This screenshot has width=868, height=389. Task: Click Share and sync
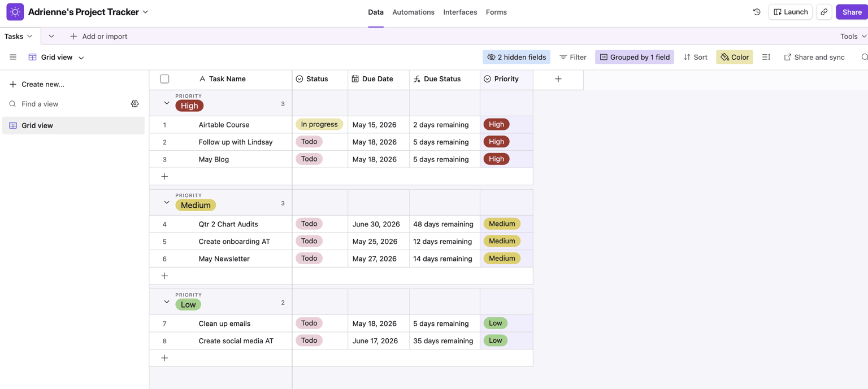814,57
